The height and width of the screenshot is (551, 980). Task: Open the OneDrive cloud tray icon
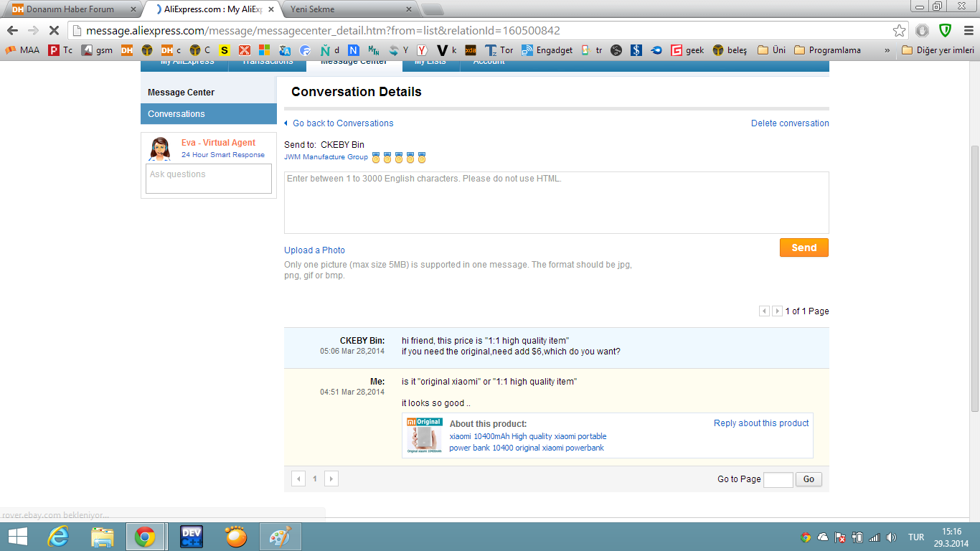(823, 537)
